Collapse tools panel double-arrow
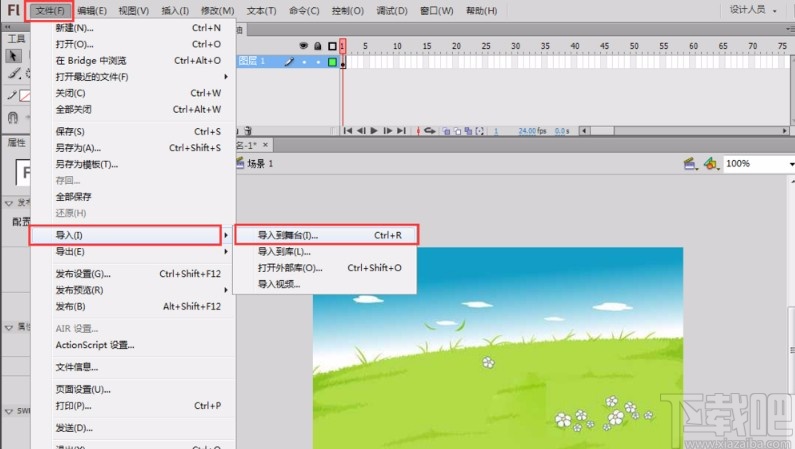The height and width of the screenshot is (449, 795). [8, 27]
